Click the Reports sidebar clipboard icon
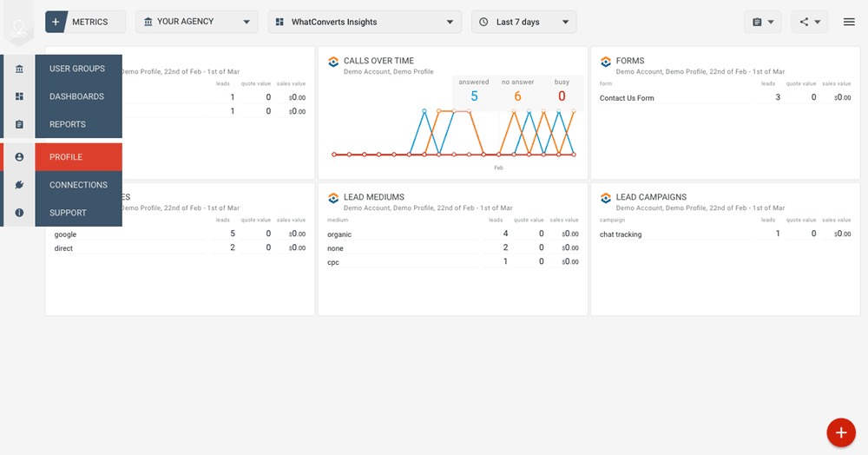Screen dimensions: 868x455 coord(19,124)
